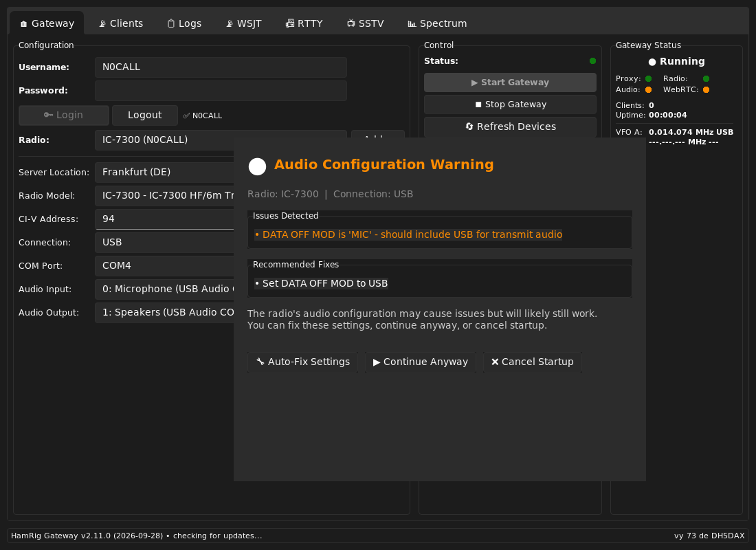Click Continue Anyway button
The width and height of the screenshot is (756, 550).
pyautogui.click(x=421, y=362)
